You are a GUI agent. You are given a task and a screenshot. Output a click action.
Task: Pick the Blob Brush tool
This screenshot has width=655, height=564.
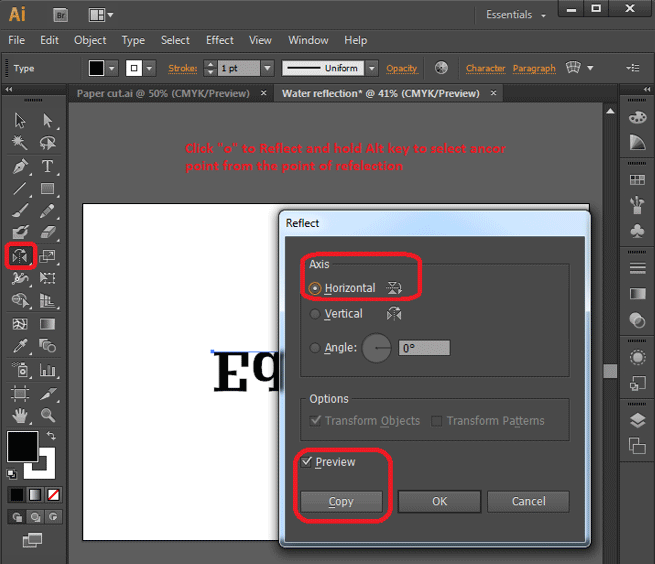pyautogui.click(x=20, y=232)
